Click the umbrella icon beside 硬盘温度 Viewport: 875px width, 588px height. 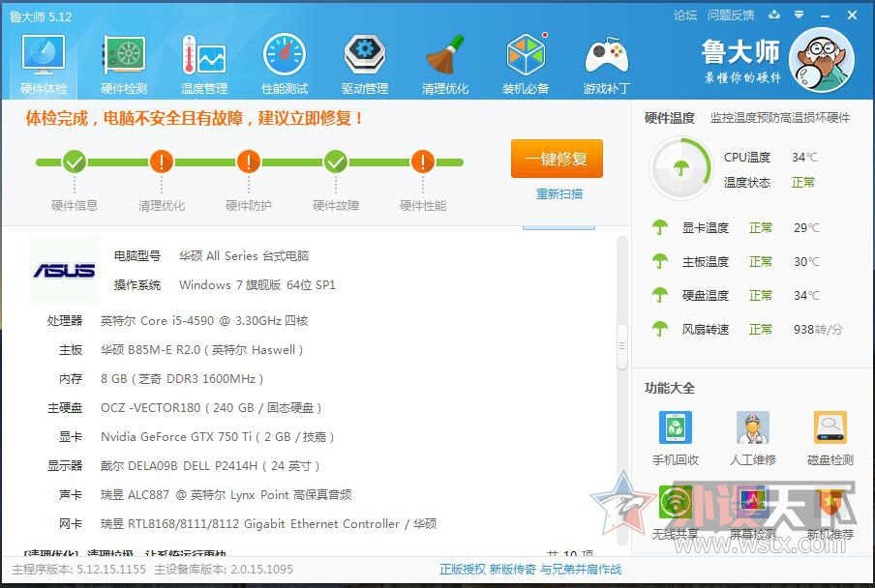click(660, 295)
